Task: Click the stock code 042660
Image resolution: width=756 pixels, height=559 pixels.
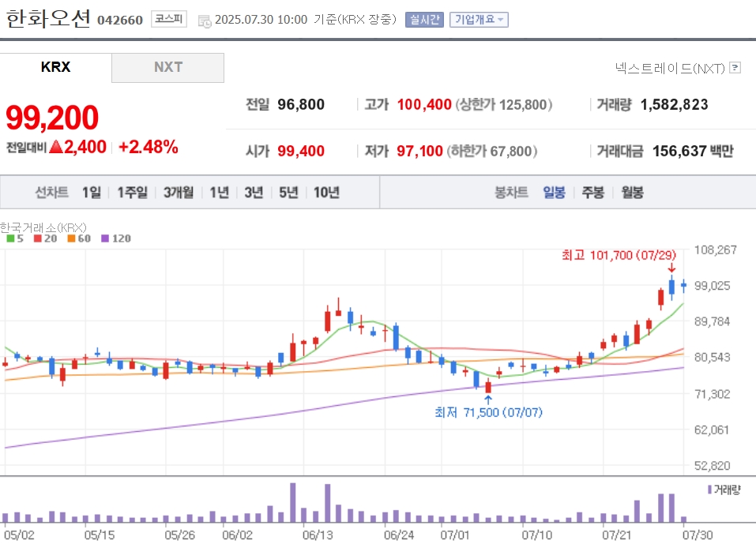Action: [120, 20]
